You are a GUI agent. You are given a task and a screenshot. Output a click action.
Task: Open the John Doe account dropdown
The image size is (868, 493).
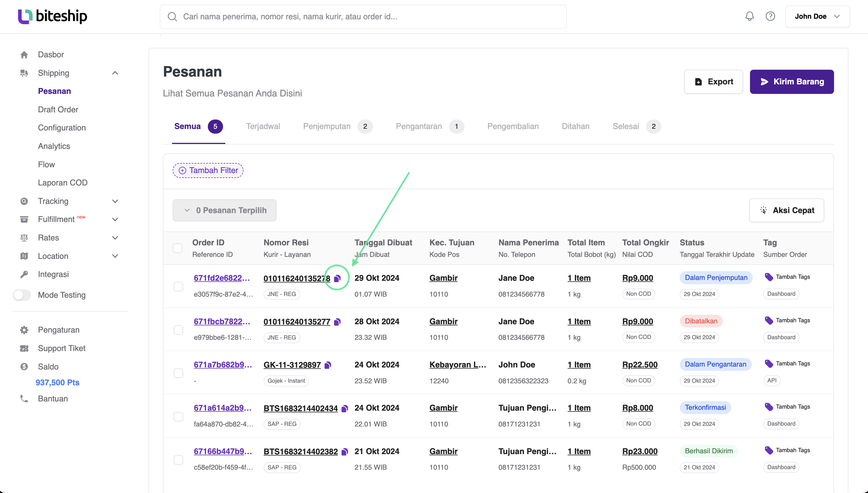[x=817, y=16]
